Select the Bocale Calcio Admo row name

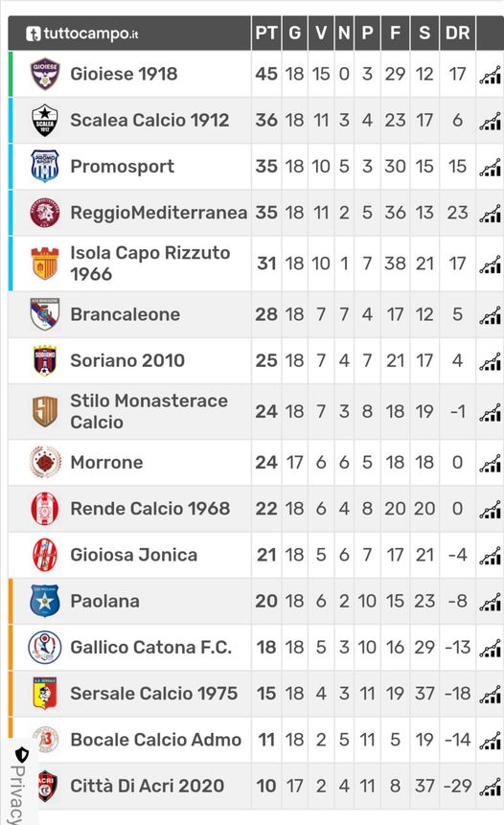(156, 739)
